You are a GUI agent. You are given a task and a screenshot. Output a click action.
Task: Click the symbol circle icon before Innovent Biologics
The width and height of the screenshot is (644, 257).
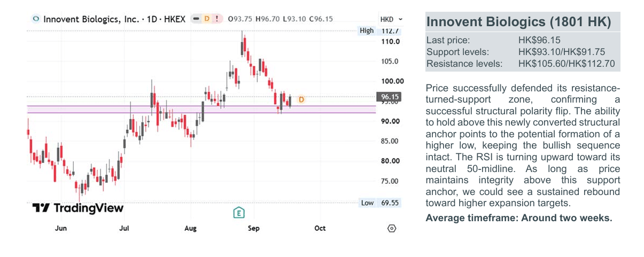36,19
